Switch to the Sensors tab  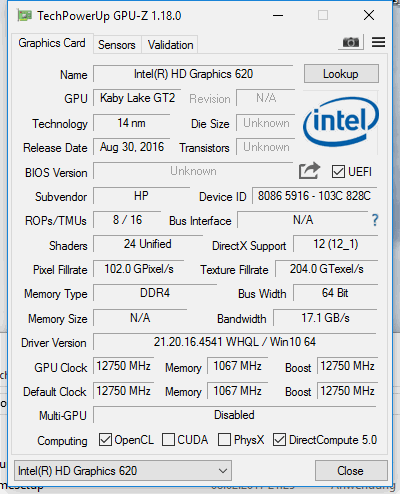click(x=117, y=45)
